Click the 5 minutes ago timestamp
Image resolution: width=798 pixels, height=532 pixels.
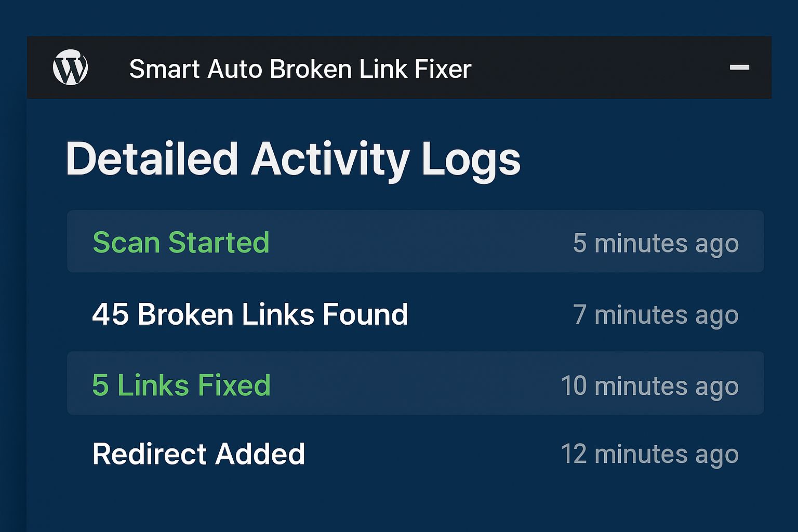656,243
